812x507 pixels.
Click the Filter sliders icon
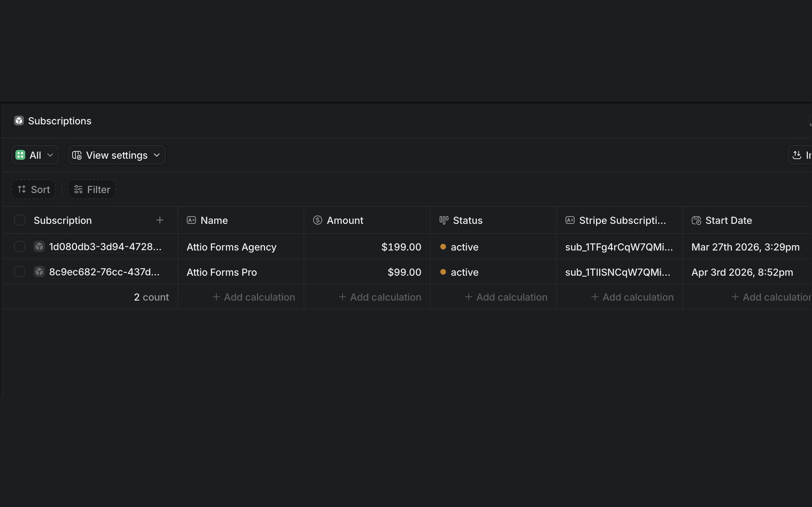coord(78,189)
